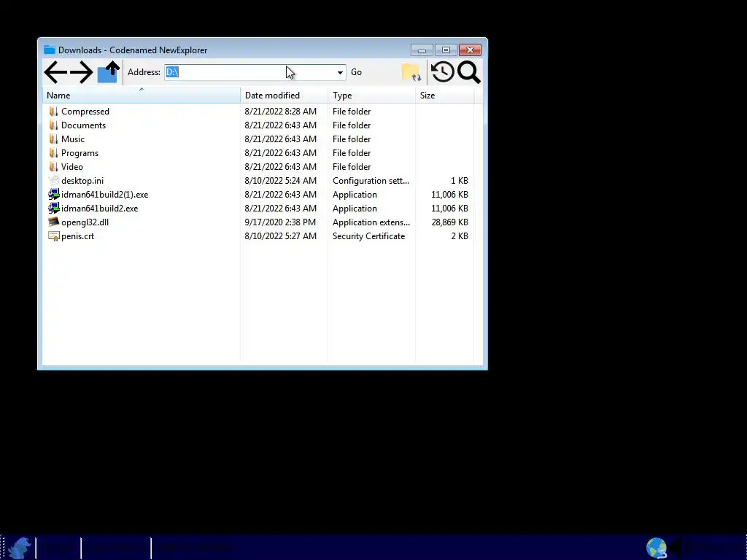Click the 8/21/2022 8:28 AM date cell
Viewport: 747px width, 560px height.
[x=281, y=112]
